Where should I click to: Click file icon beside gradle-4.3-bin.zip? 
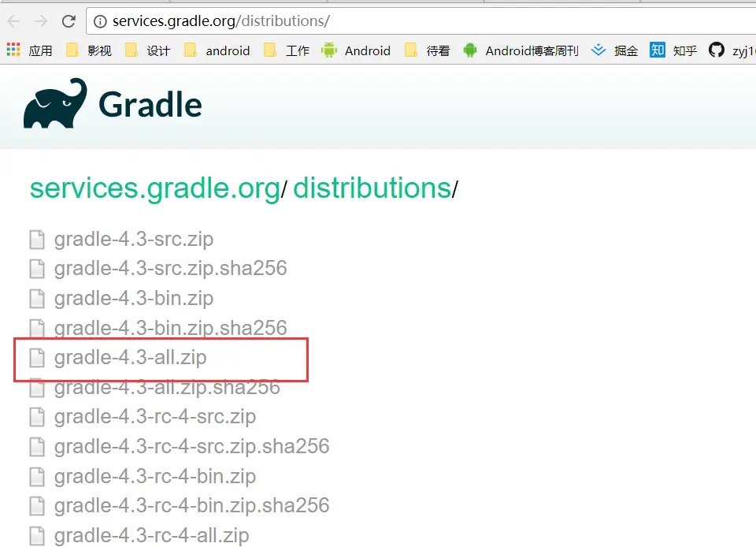[37, 299]
